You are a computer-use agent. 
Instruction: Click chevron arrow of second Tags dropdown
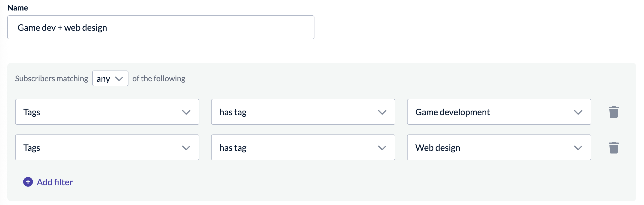186,148
